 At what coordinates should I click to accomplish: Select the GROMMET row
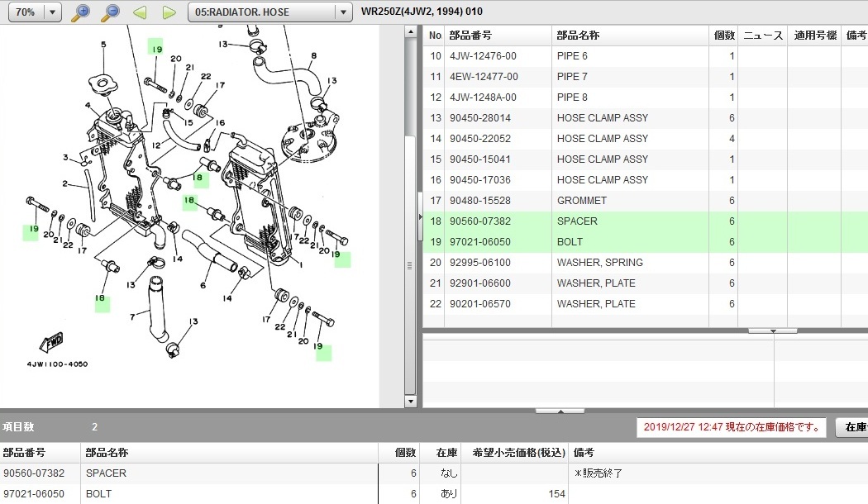coord(646,200)
